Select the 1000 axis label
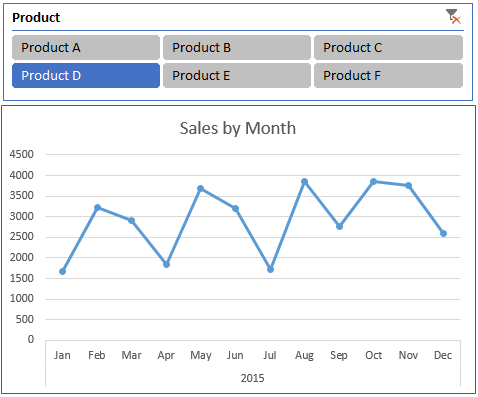This screenshot has width=478, height=397. pos(22,298)
